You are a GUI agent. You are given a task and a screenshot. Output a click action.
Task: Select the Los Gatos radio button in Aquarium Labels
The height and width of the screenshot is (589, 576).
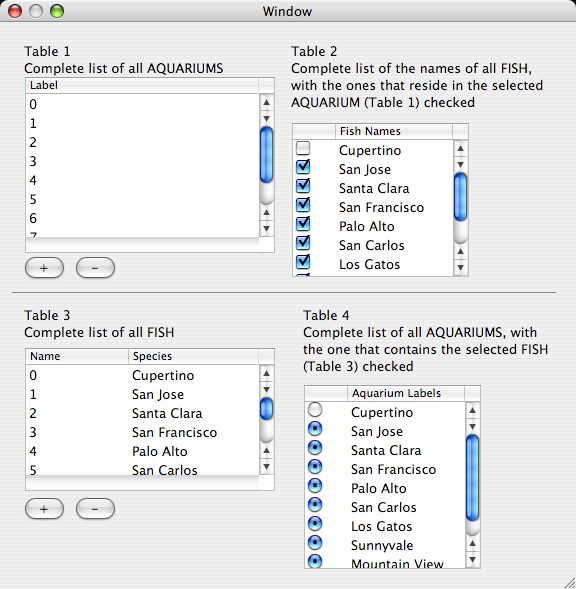pyautogui.click(x=315, y=524)
